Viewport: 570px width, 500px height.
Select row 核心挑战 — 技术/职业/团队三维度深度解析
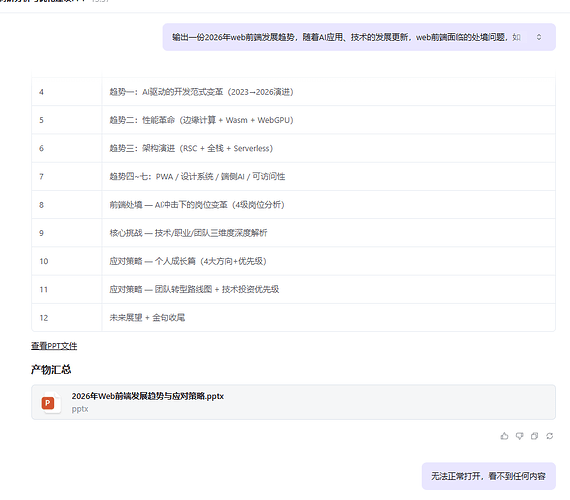click(293, 233)
